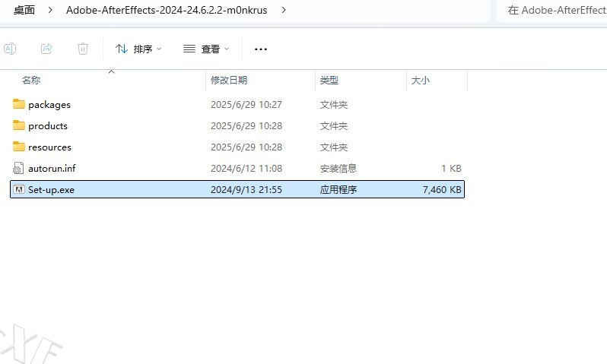Expand the chevron after the Adobe-AfterEffects folder breadcrumb
The height and width of the screenshot is (364, 607).
[x=284, y=10]
